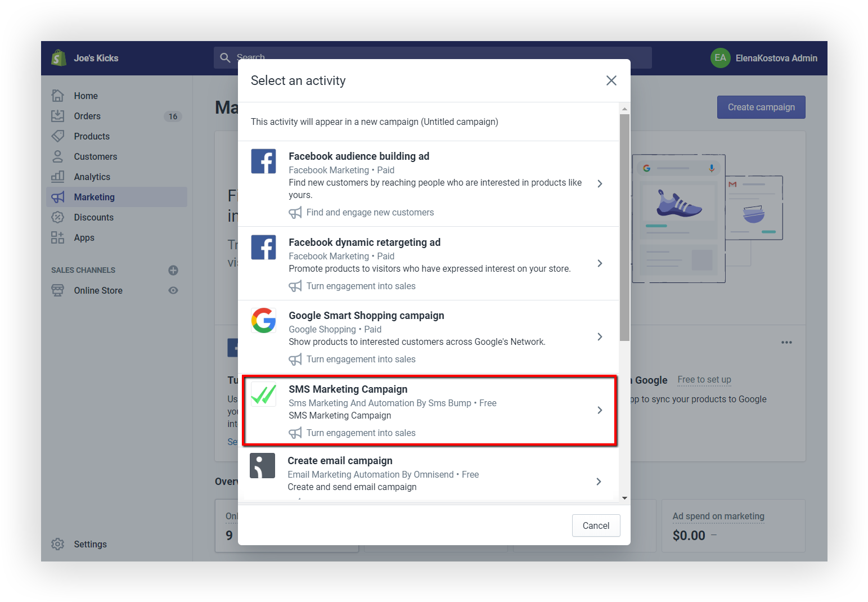Click the Create campaign button

pos(761,107)
